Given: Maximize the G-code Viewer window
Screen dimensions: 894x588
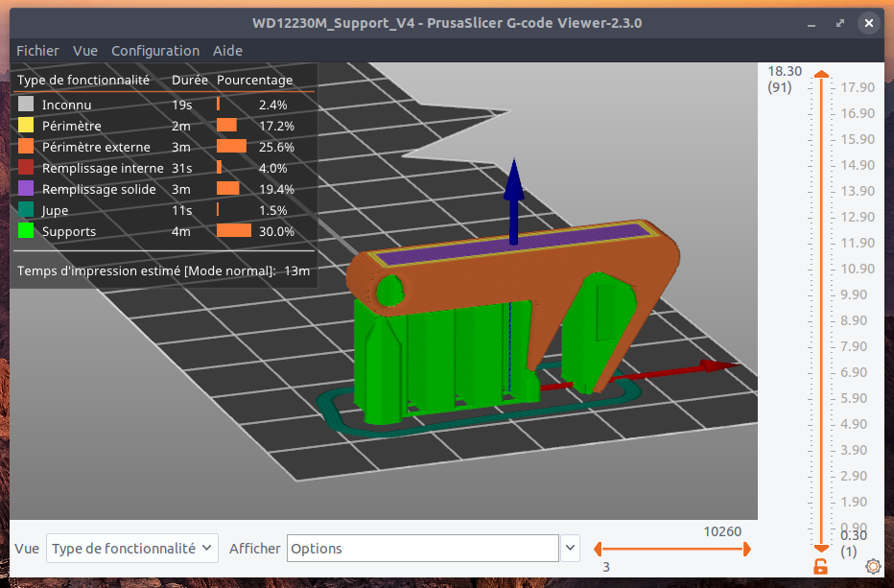Looking at the screenshot, I should coord(840,23).
